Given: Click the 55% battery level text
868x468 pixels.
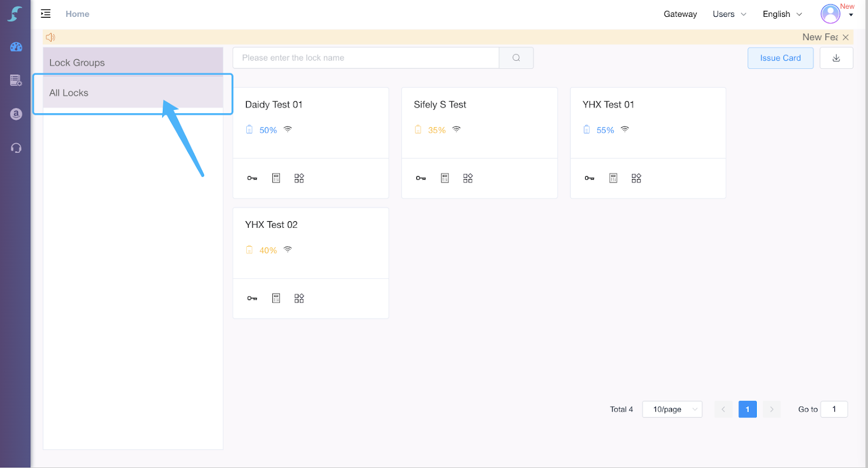Looking at the screenshot, I should tap(605, 130).
